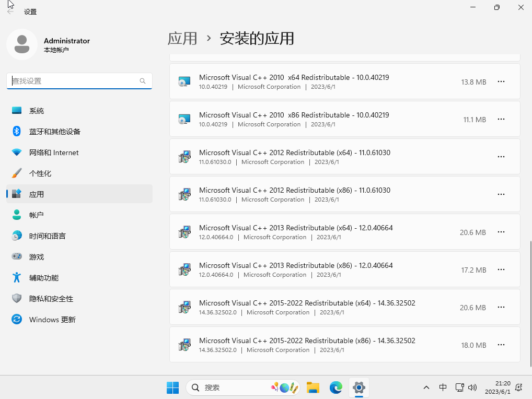Viewport: 532px width, 399px height.
Task: Open options for Visual C++ 2015-2022 (x64)
Action: (x=501, y=307)
